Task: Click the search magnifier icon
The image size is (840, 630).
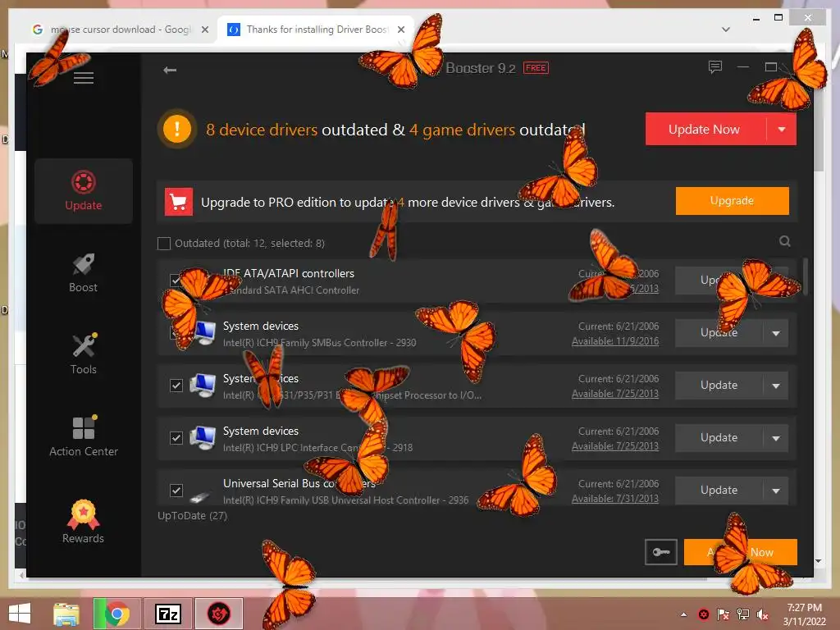Action: tap(785, 241)
